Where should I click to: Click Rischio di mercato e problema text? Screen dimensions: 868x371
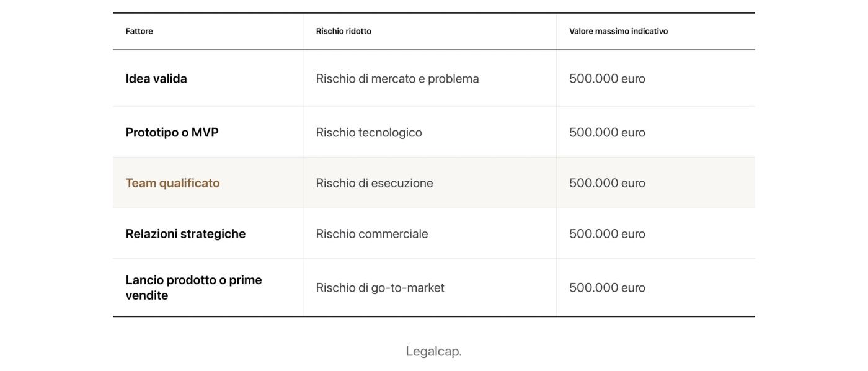(397, 79)
